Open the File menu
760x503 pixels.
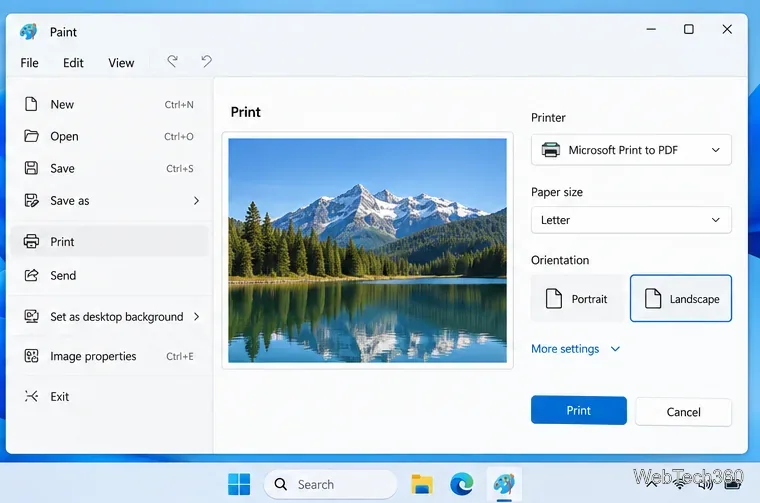tap(30, 63)
